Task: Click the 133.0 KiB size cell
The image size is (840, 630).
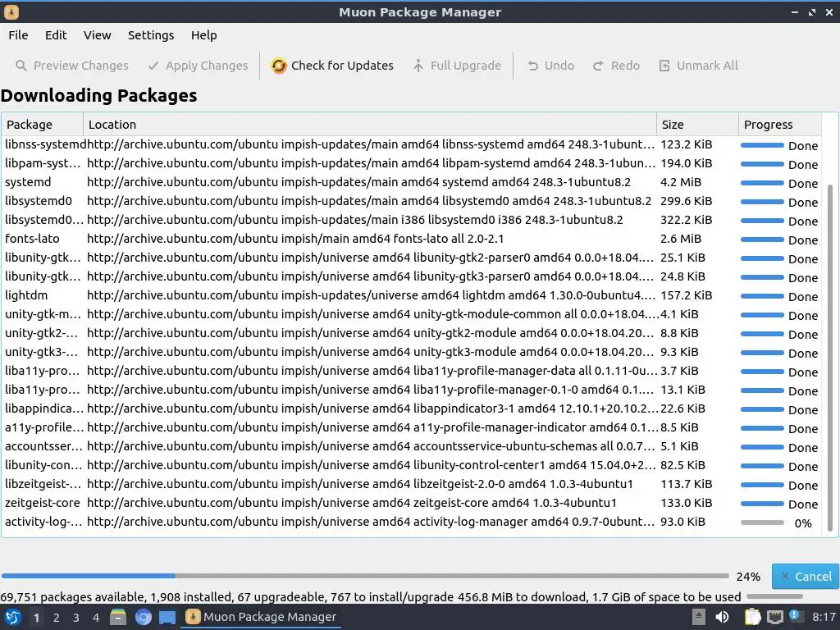Action: [x=687, y=503]
